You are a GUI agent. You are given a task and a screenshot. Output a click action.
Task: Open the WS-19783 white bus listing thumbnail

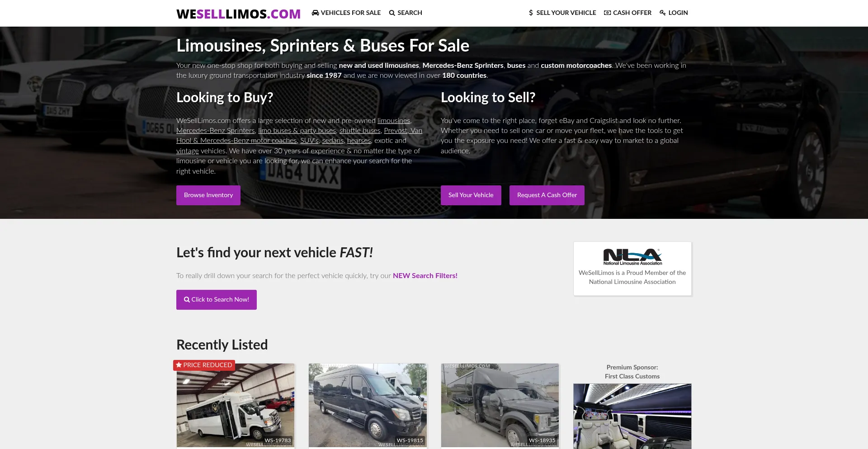click(236, 406)
